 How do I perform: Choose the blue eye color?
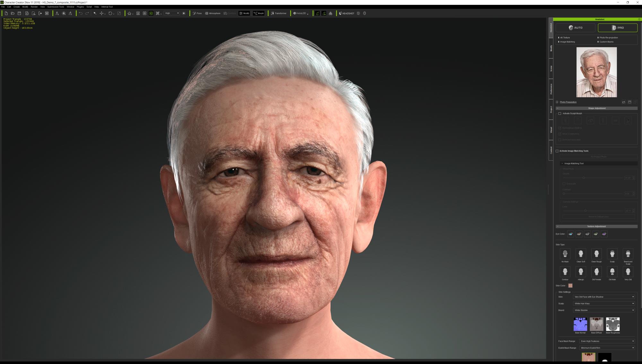571,234
